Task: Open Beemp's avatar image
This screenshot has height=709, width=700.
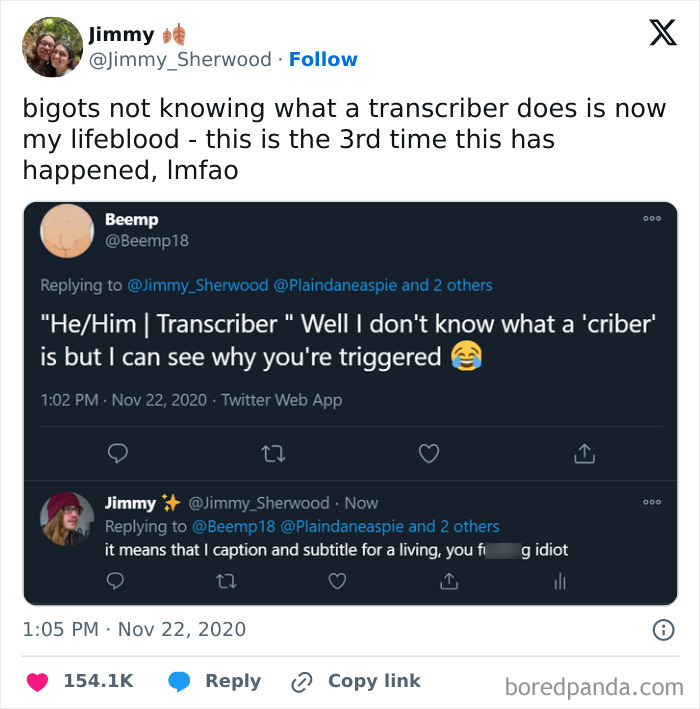Action: [x=67, y=231]
